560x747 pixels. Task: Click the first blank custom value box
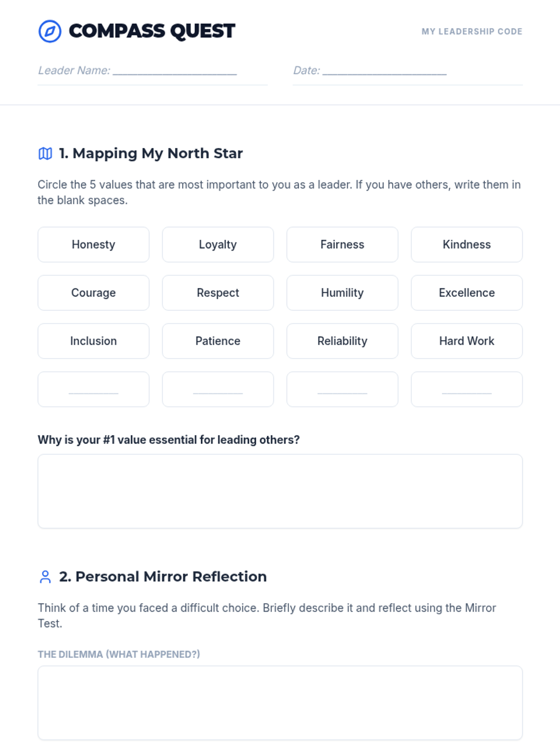tap(93, 389)
